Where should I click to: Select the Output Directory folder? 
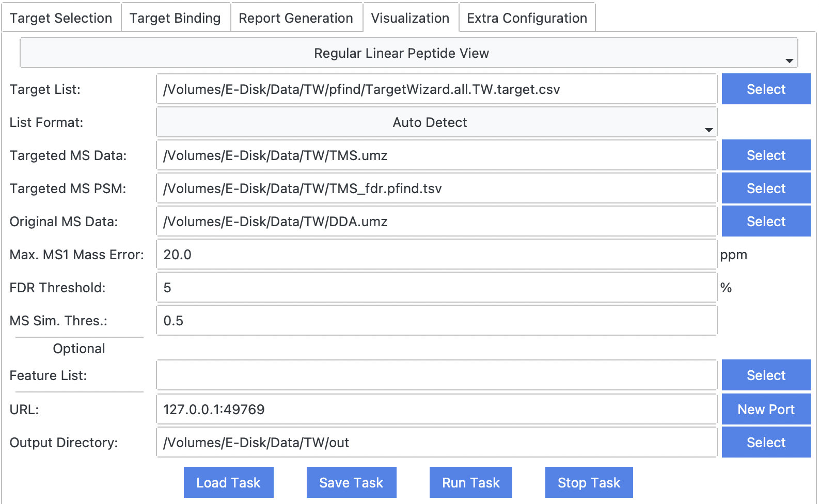coord(766,443)
